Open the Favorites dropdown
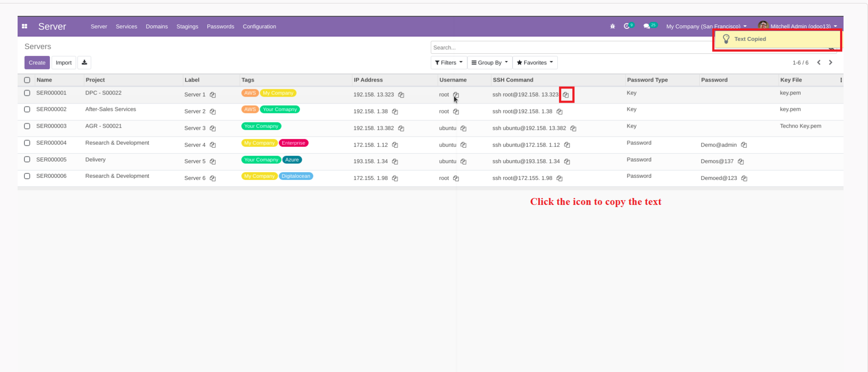The height and width of the screenshot is (372, 868). click(x=535, y=63)
